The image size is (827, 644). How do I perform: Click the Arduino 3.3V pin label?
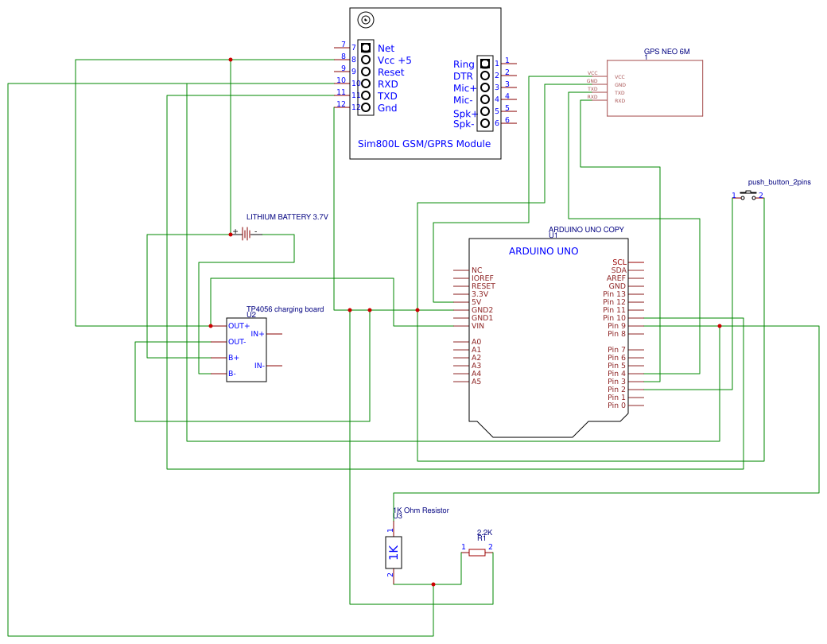(480, 294)
